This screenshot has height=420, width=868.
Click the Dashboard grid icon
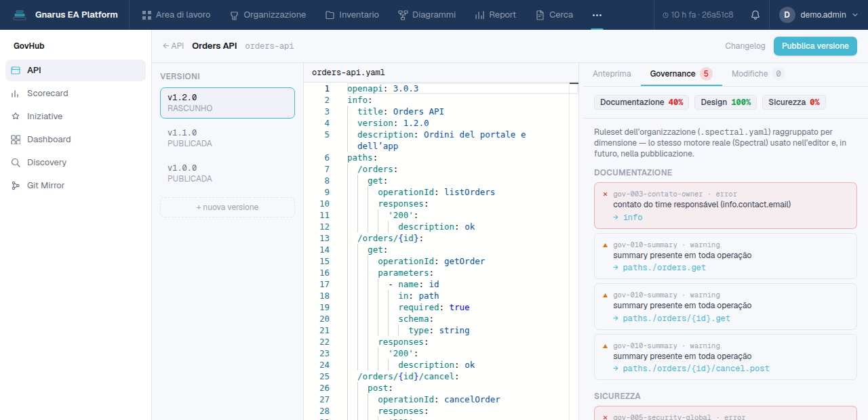click(16, 140)
